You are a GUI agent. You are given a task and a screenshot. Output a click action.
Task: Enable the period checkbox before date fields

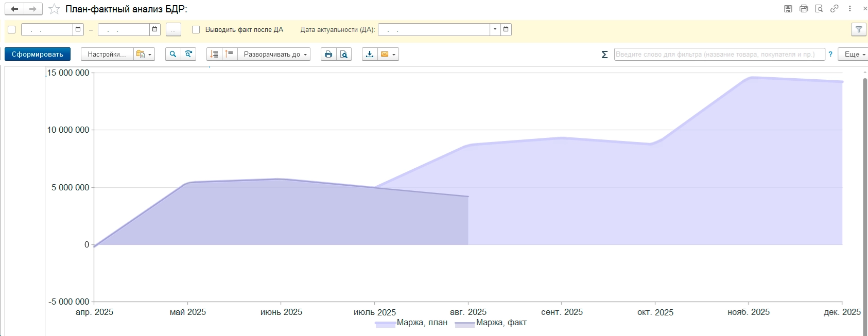(12, 30)
